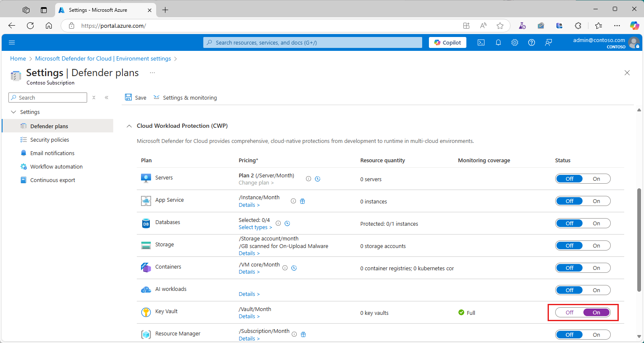The height and width of the screenshot is (343, 644).
Task: Collapse the Settings tree group
Action: click(x=13, y=112)
